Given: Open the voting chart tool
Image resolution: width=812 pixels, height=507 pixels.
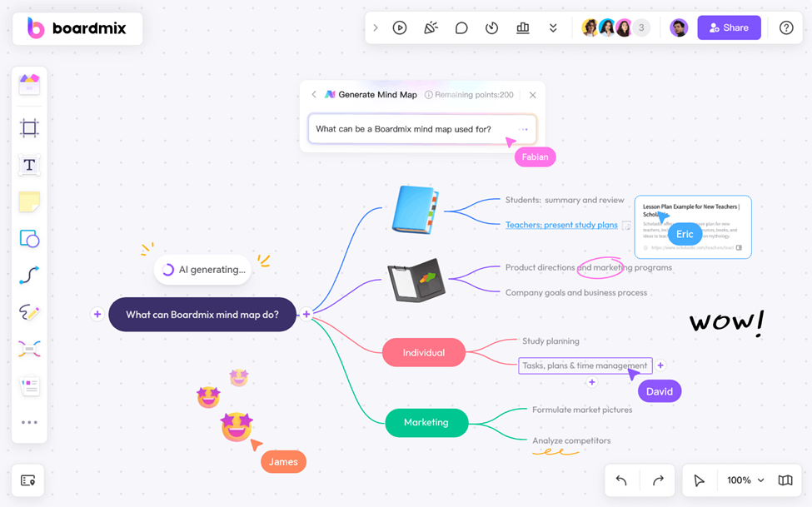Looking at the screenshot, I should [x=522, y=27].
